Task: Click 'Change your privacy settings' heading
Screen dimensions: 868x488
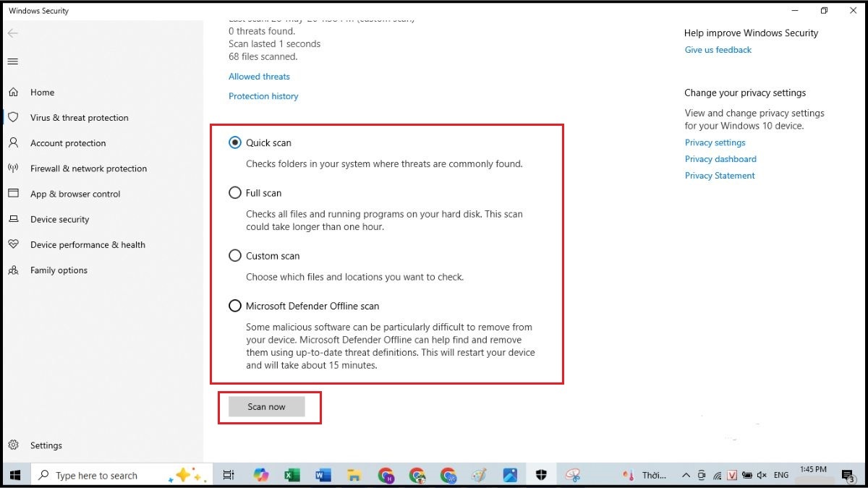Action: point(745,93)
